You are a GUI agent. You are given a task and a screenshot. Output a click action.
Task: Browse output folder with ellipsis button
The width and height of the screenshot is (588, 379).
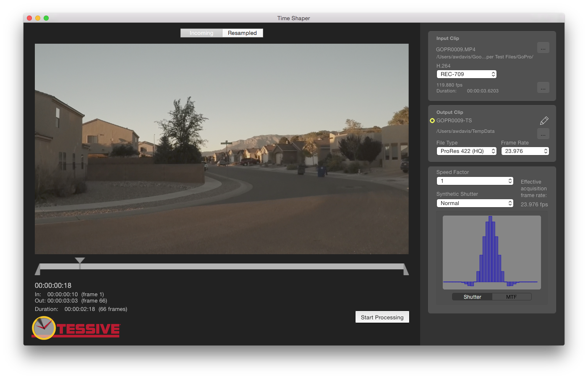point(543,134)
